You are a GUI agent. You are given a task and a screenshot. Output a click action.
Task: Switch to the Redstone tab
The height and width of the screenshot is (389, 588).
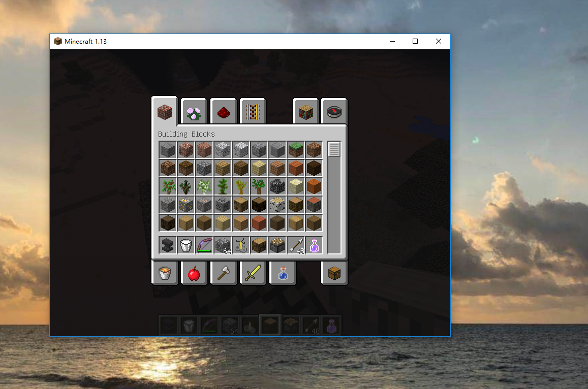(224, 112)
